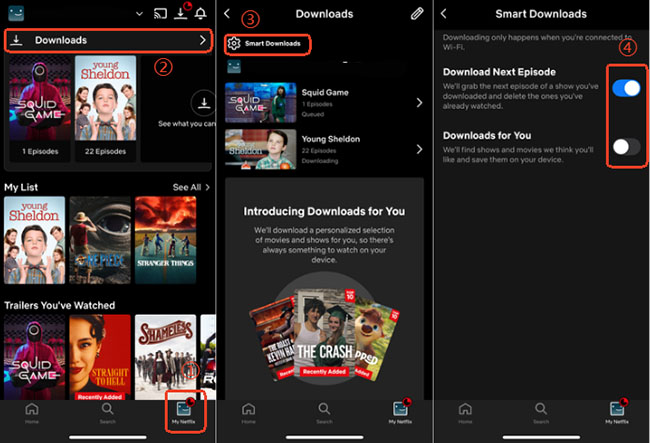Viewport: 650px width, 443px height.
Task: Open Squid Game queued download row
Action: 324,103
